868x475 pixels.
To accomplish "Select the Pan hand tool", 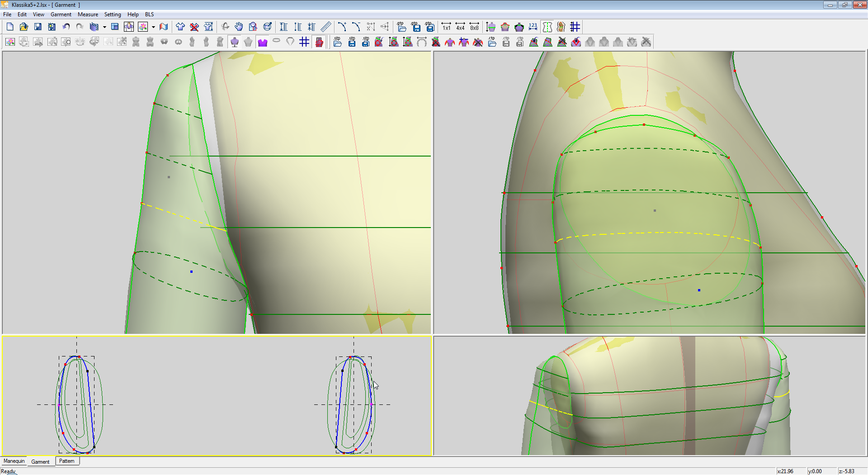I will tap(239, 27).
